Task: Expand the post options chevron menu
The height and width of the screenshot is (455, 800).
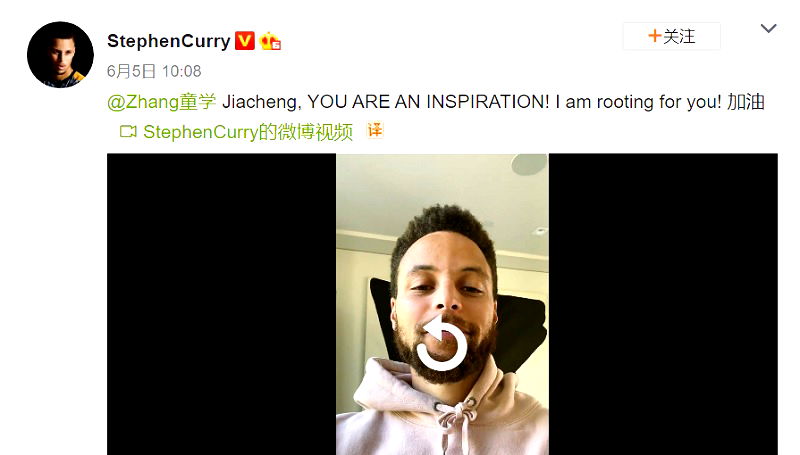Action: (768, 28)
